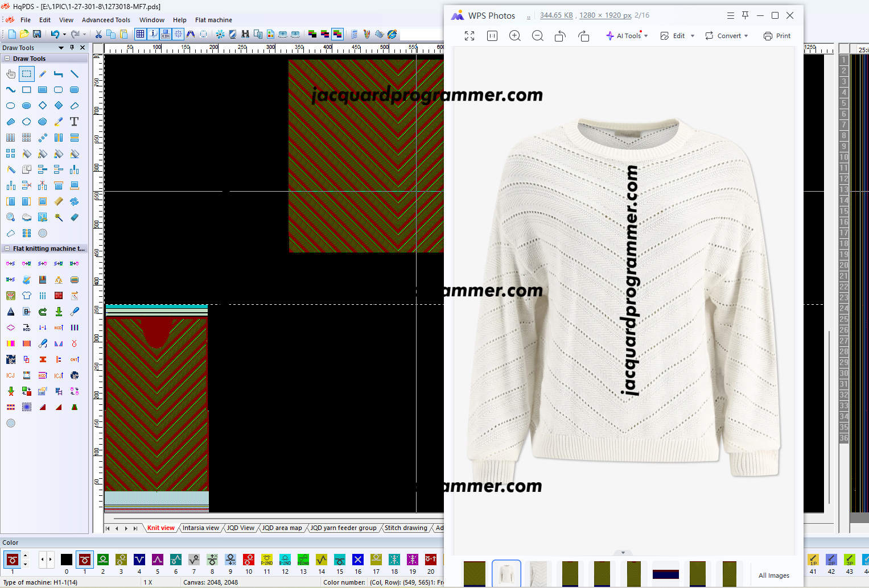Click the magnifier zoom tool
This screenshot has width=869, height=588.
point(10,217)
